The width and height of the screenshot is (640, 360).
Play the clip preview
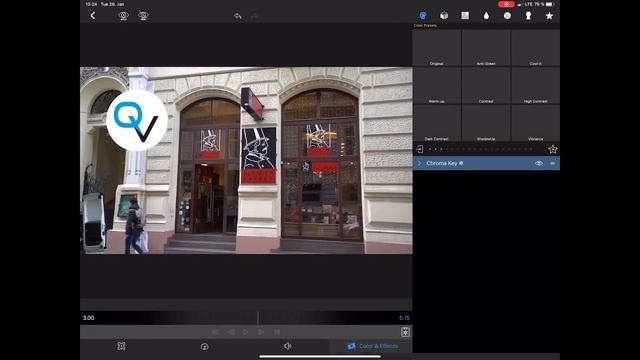click(246, 332)
